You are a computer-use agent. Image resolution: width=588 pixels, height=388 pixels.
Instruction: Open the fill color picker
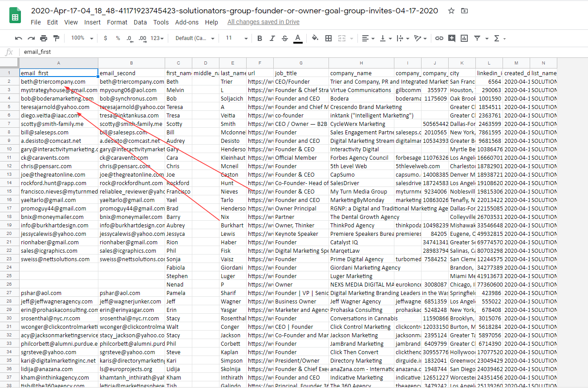click(315, 38)
